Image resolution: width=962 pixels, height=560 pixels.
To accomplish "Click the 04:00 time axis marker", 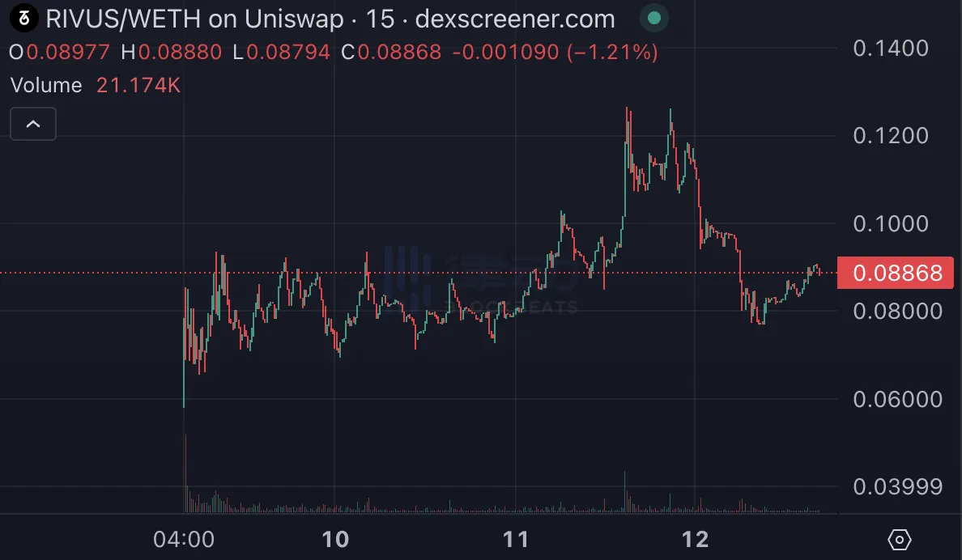I will click(184, 539).
